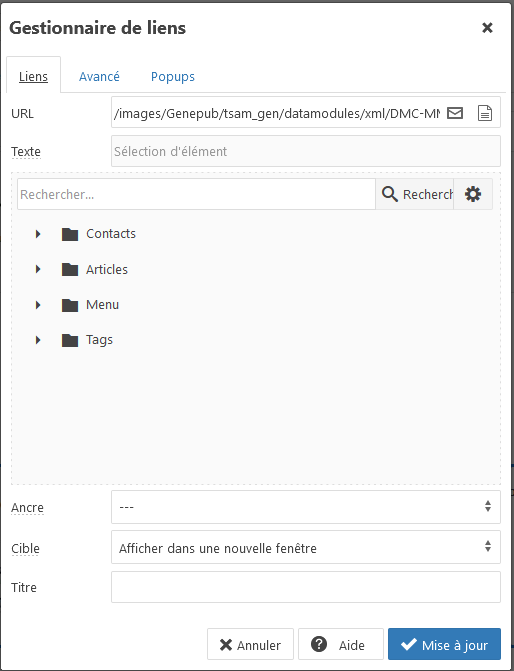Image resolution: width=514 pixels, height=671 pixels.
Task: Select the Tags folder icon
Action: [70, 340]
